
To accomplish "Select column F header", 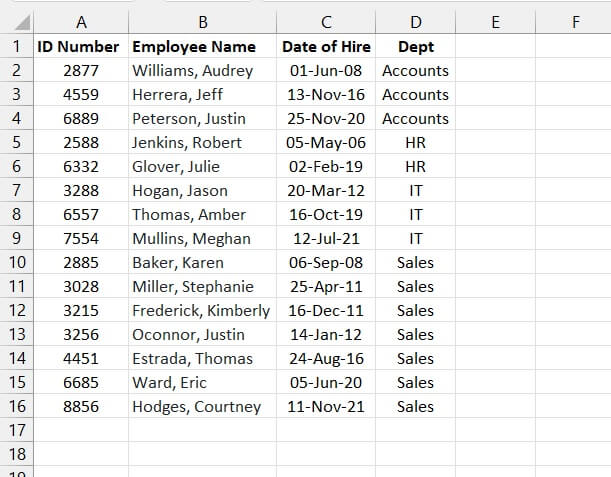I will pos(575,22).
